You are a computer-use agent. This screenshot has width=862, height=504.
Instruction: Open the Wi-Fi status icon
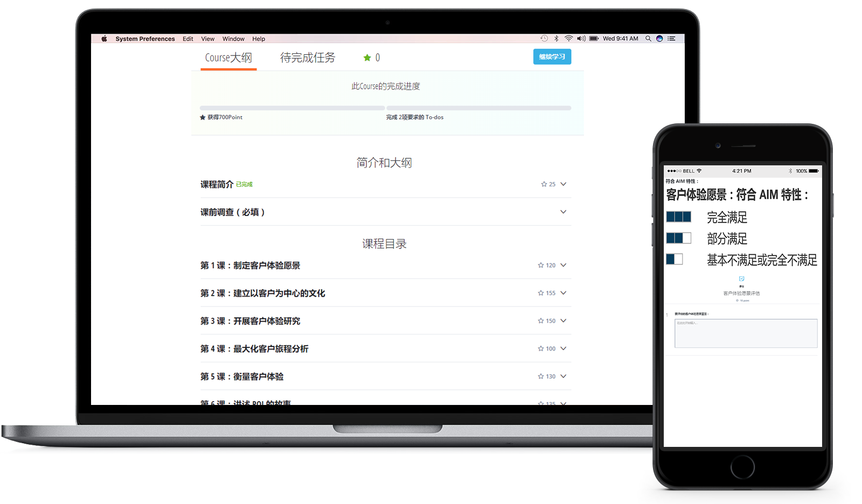569,39
